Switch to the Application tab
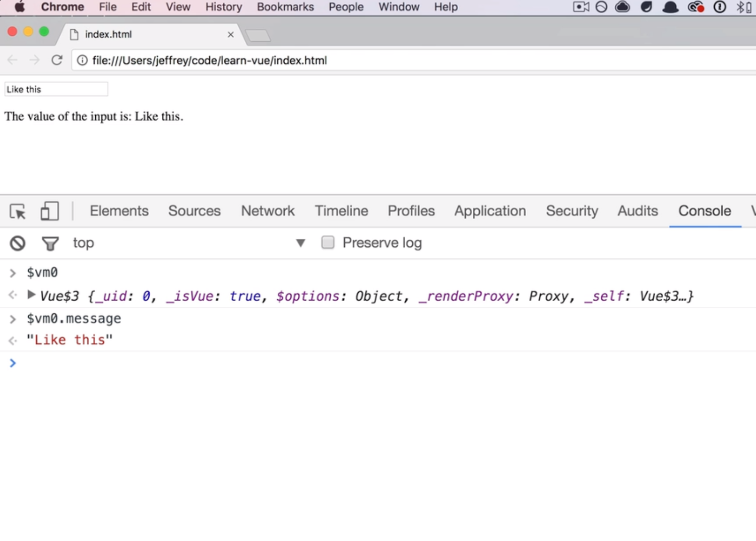The height and width of the screenshot is (541, 756). pos(490,211)
